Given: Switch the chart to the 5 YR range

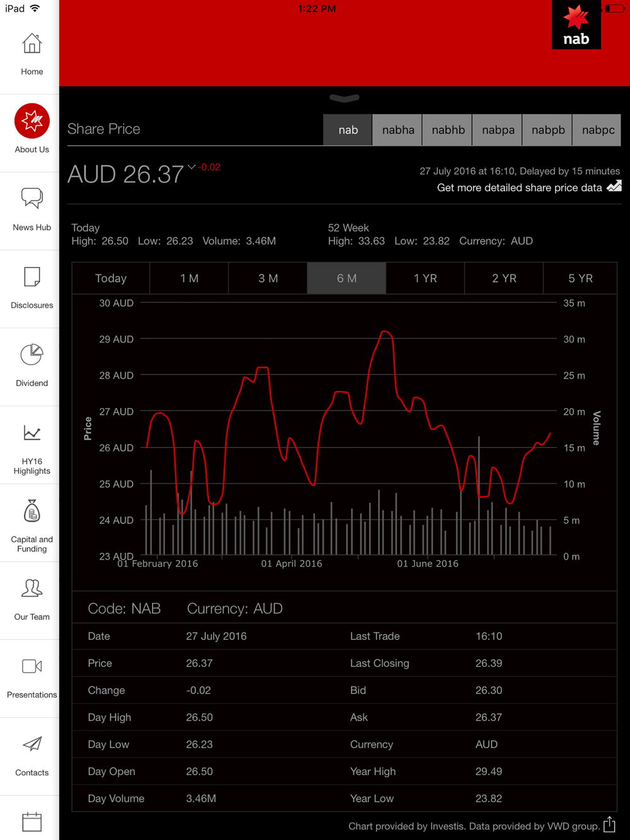Looking at the screenshot, I should coord(580,278).
